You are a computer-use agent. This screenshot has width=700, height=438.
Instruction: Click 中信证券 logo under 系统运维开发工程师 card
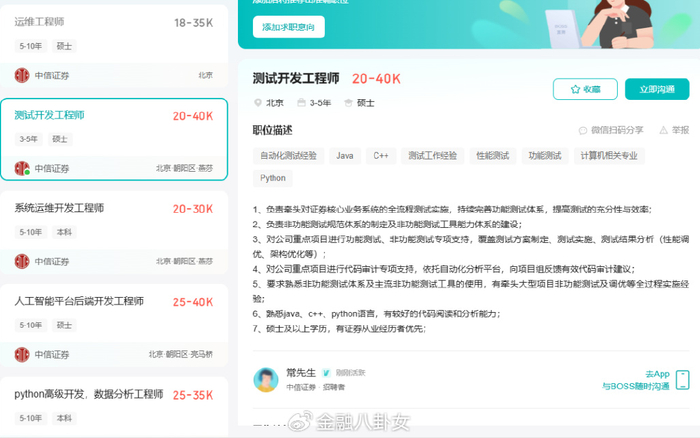[22, 261]
